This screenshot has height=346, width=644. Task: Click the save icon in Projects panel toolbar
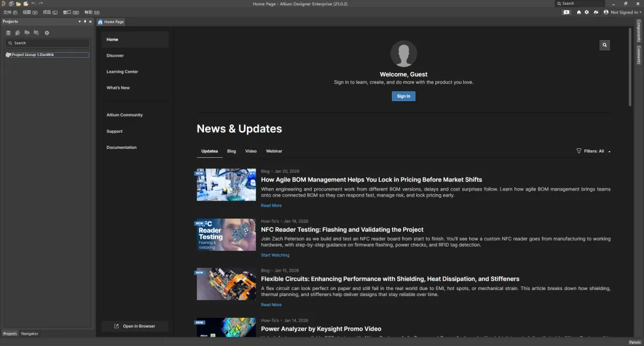8,33
